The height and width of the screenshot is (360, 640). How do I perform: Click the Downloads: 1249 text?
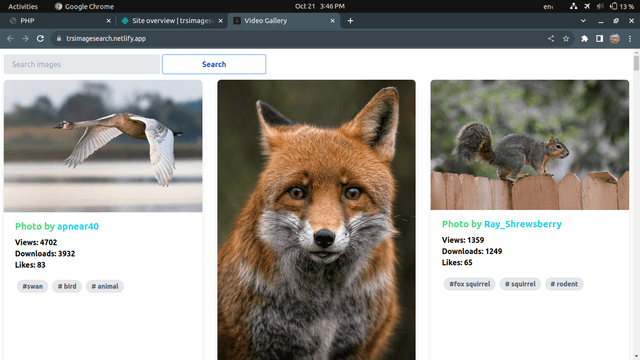point(472,251)
